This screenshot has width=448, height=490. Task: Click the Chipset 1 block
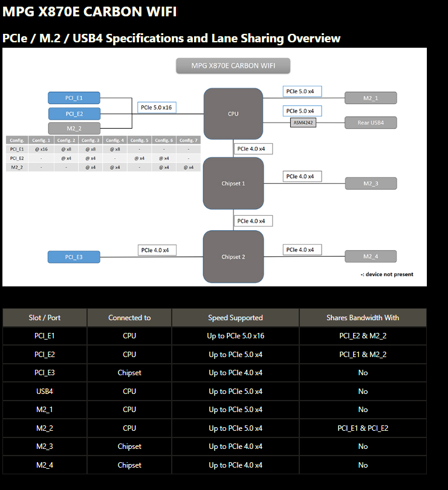(x=233, y=184)
